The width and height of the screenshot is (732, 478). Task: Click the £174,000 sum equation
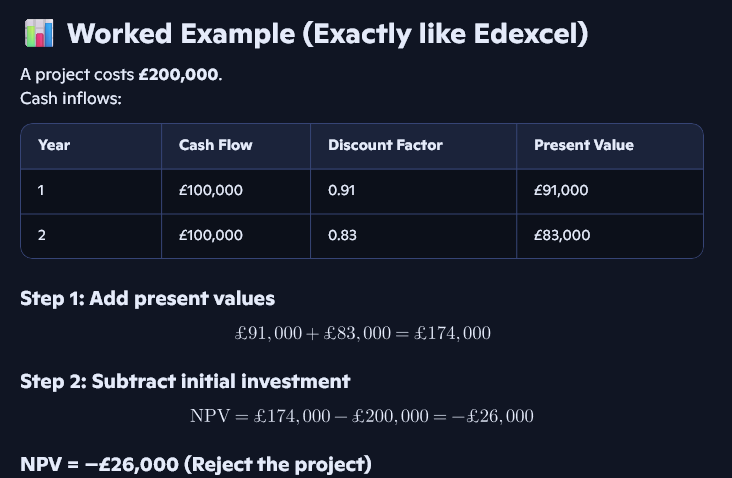(361, 333)
